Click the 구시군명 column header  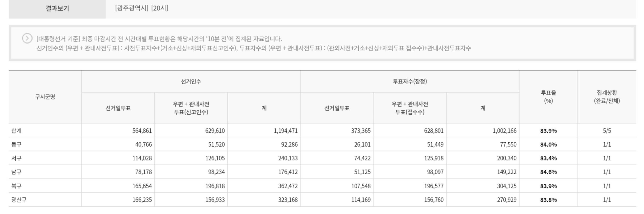[x=45, y=97]
